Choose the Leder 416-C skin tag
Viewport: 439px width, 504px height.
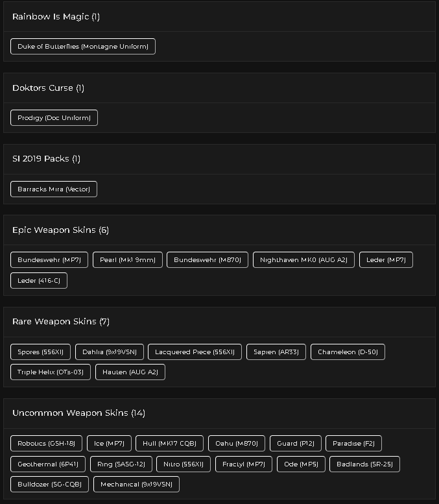39,281
